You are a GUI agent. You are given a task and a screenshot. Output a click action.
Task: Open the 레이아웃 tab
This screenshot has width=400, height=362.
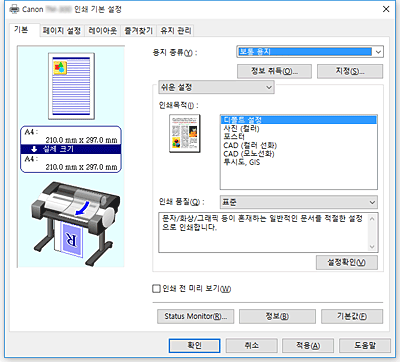click(103, 31)
